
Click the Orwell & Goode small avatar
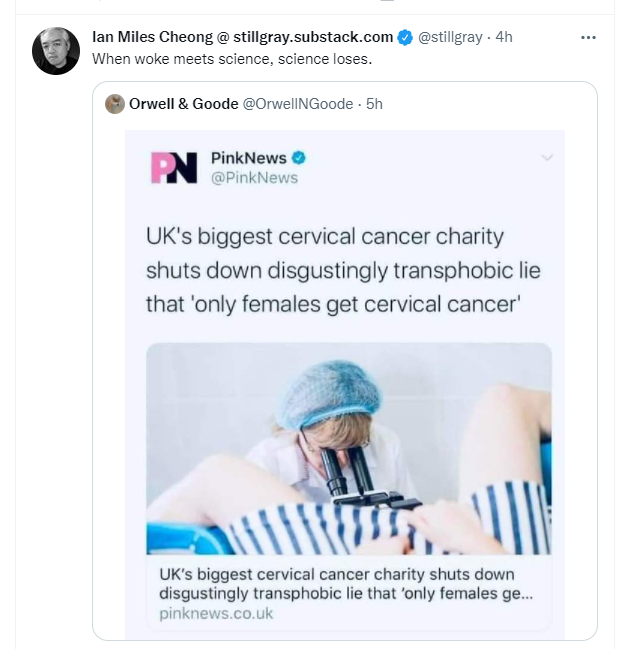click(115, 103)
